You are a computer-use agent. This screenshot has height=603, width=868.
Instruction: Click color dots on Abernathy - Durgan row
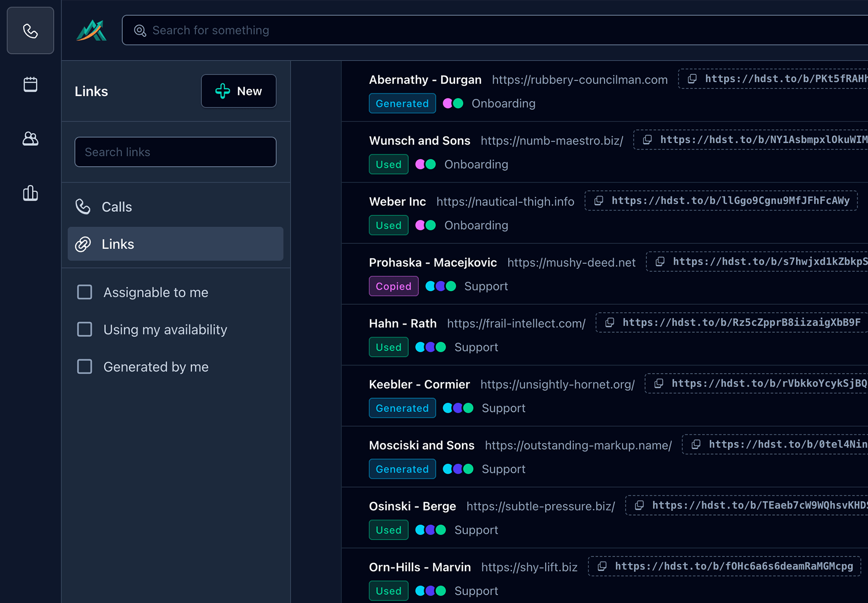click(x=453, y=103)
